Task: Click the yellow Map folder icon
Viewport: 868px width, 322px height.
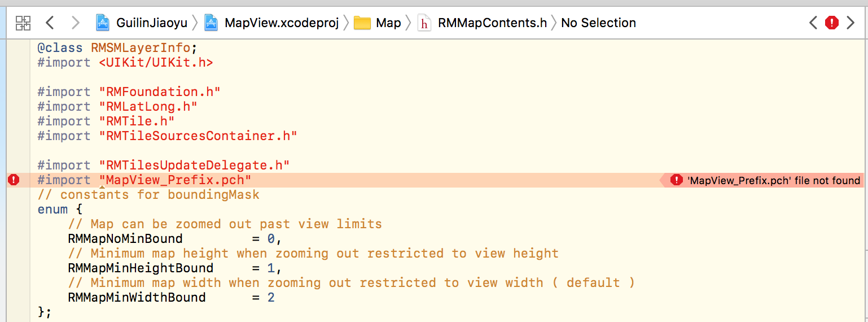Action: click(x=362, y=23)
